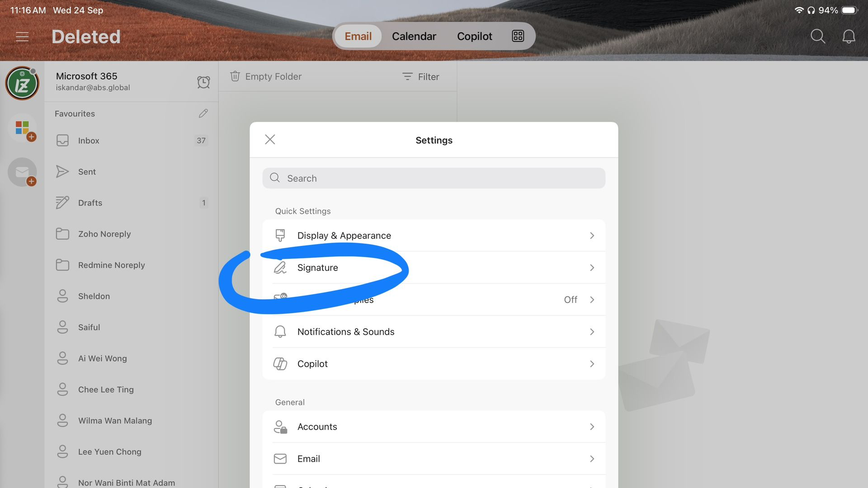Close the Settings dialog
The height and width of the screenshot is (488, 868).
tap(270, 140)
